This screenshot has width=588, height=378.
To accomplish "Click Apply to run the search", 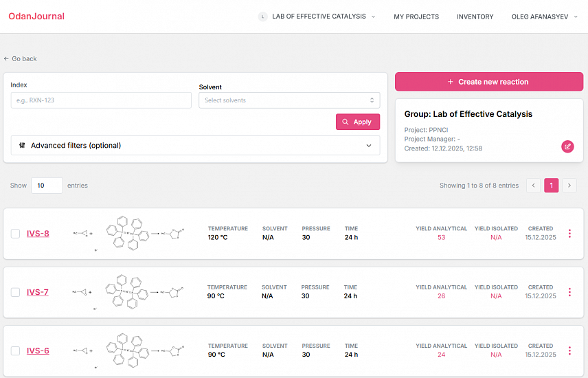I will pyautogui.click(x=357, y=122).
